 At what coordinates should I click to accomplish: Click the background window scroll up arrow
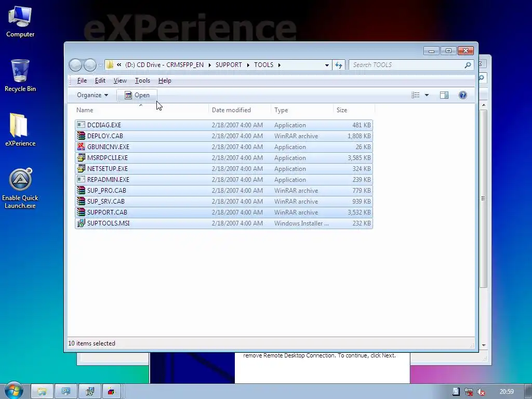tap(484, 105)
